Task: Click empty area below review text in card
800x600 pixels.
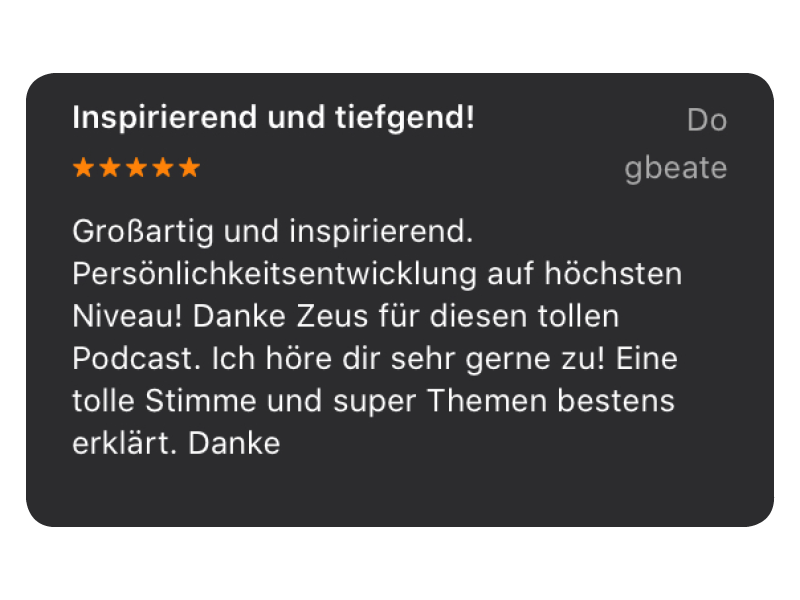Action: (x=400, y=492)
